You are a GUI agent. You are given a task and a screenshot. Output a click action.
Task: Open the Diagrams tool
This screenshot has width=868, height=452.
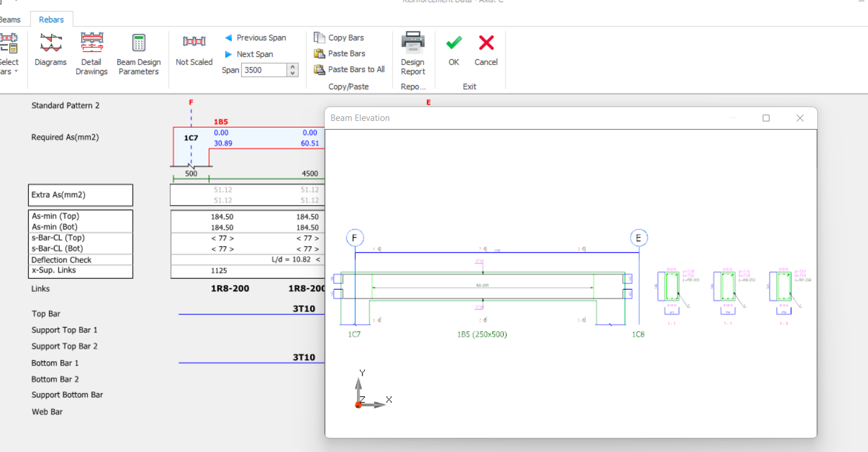click(x=51, y=51)
